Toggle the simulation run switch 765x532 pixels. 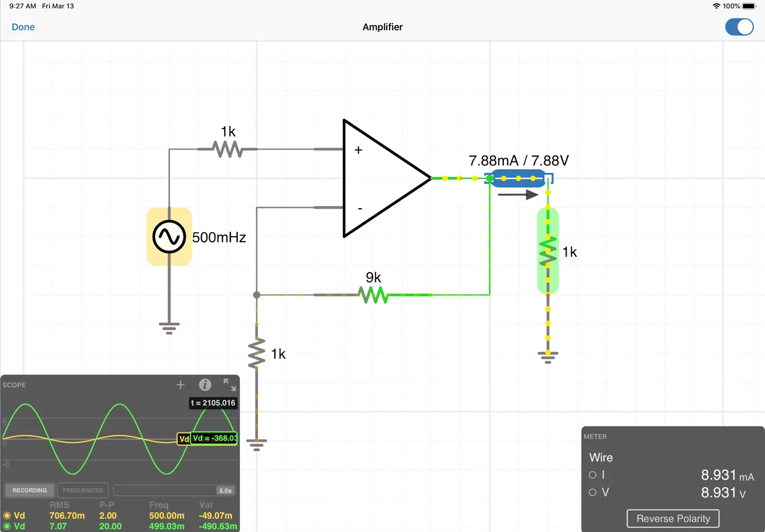(x=739, y=27)
